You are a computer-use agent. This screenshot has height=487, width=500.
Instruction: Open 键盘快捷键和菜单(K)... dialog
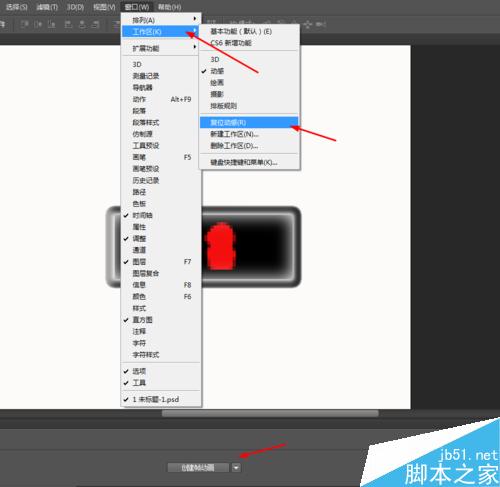pyautogui.click(x=249, y=162)
